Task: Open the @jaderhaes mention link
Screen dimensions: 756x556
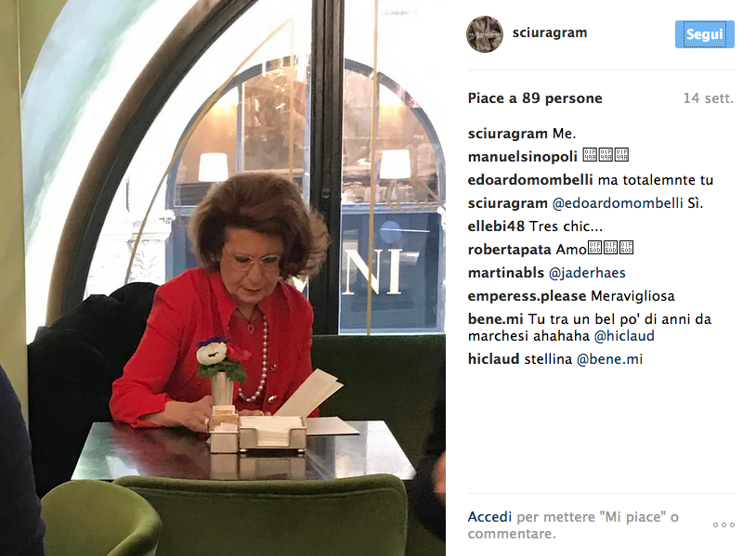Action: pyautogui.click(x=587, y=273)
